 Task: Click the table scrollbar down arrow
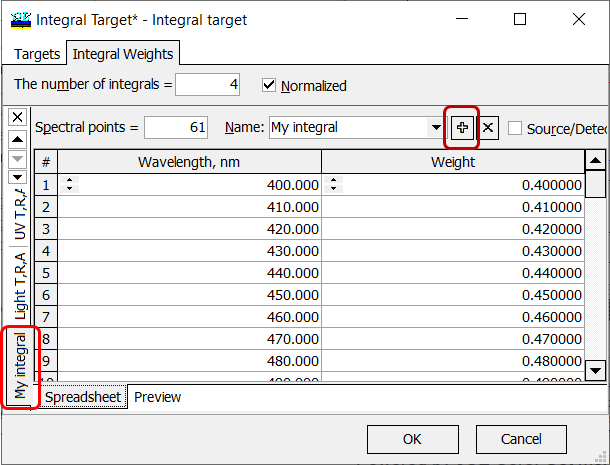click(595, 371)
